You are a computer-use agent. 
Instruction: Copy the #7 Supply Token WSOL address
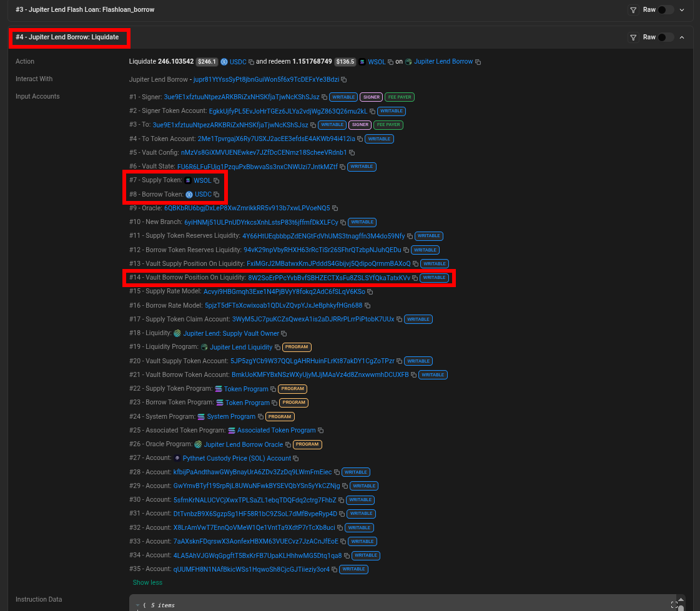[217, 181]
